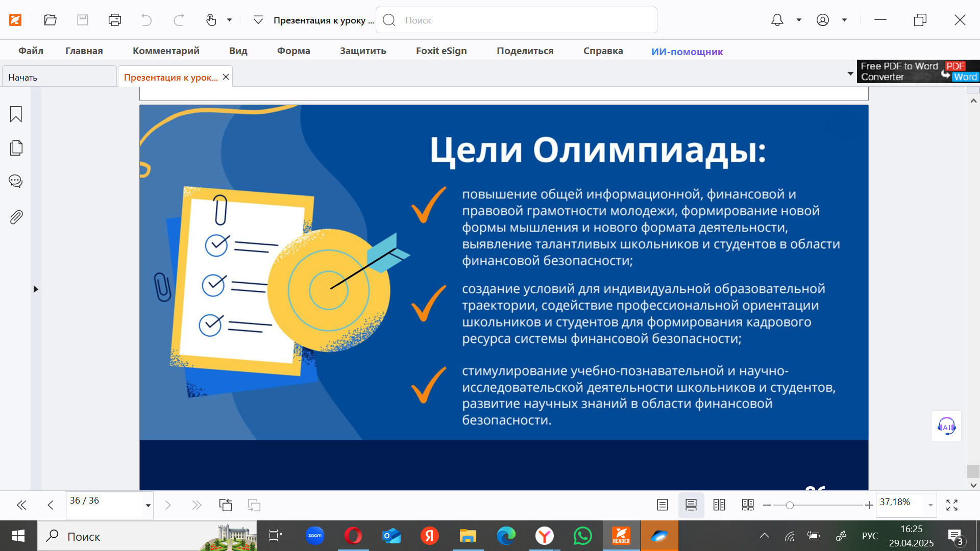Viewport: 980px width, 551px height.
Task: Go to the first page
Action: (21, 505)
